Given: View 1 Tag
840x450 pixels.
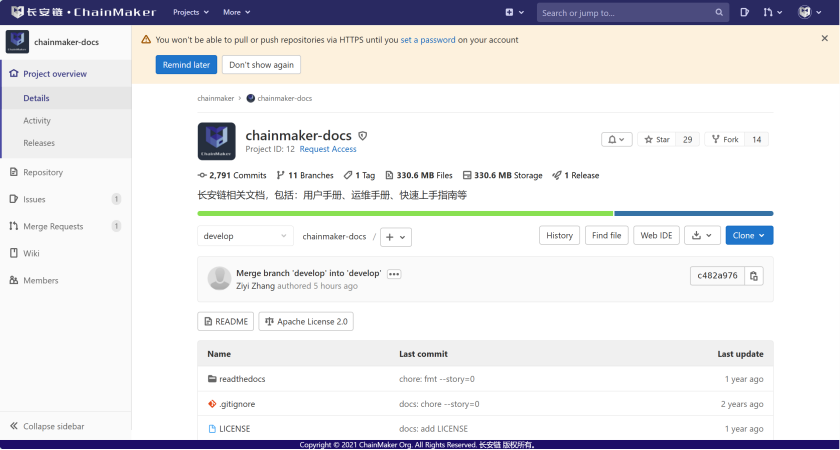Looking at the screenshot, I should (x=359, y=176).
